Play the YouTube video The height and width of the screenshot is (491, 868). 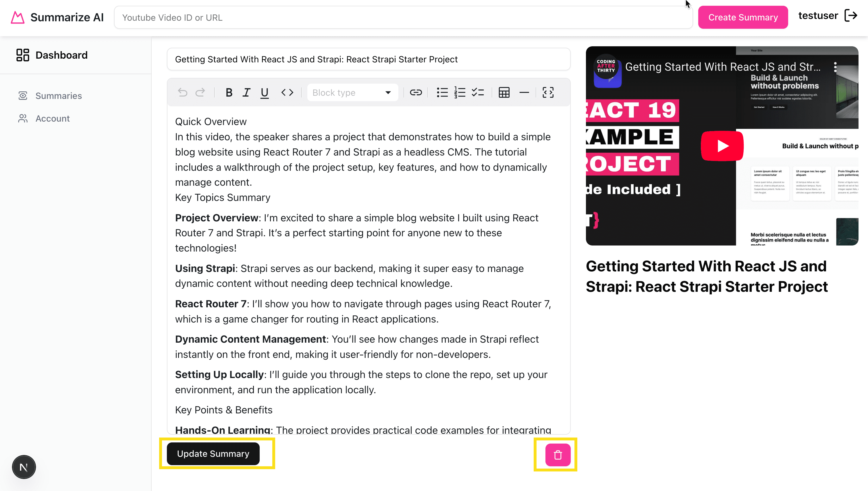[x=722, y=146]
